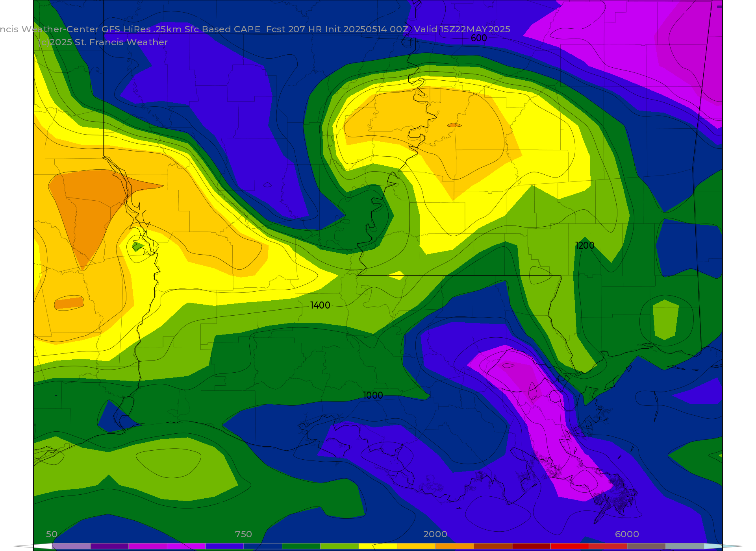Click the Valid 15Z22MAY2025 timestamp text
The image size is (756, 551).
point(462,29)
